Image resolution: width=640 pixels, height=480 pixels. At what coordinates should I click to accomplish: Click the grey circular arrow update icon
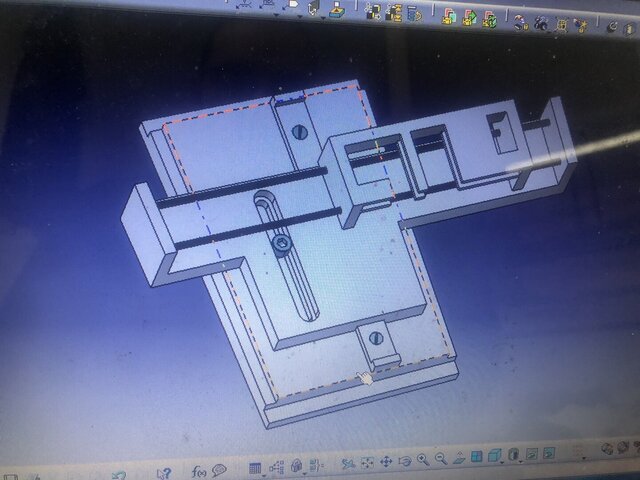(612, 27)
